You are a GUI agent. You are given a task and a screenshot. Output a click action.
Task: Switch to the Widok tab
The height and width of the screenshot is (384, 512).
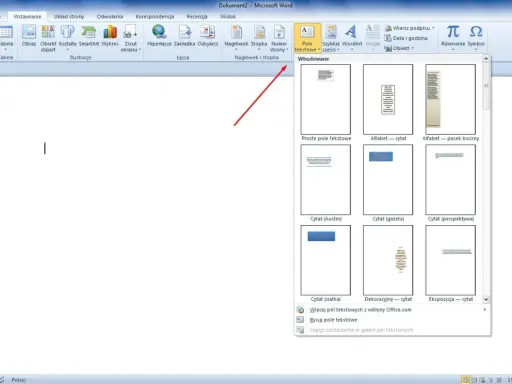[x=228, y=16]
